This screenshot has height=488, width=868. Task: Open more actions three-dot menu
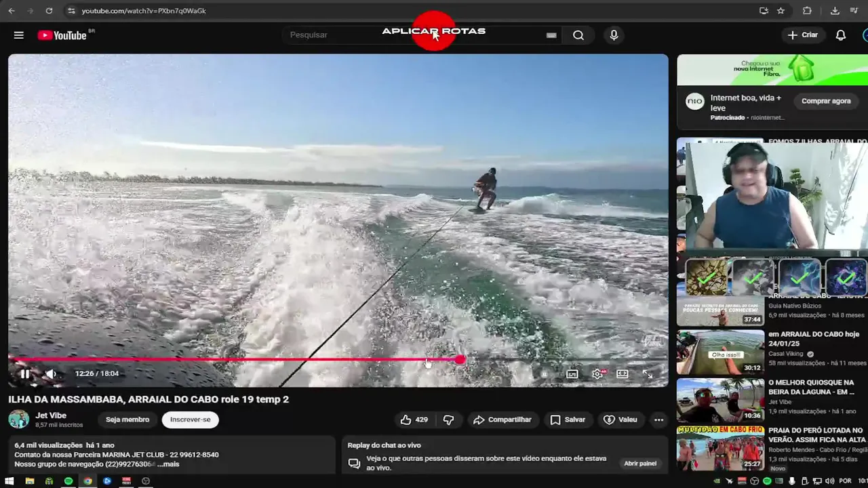pos(658,420)
